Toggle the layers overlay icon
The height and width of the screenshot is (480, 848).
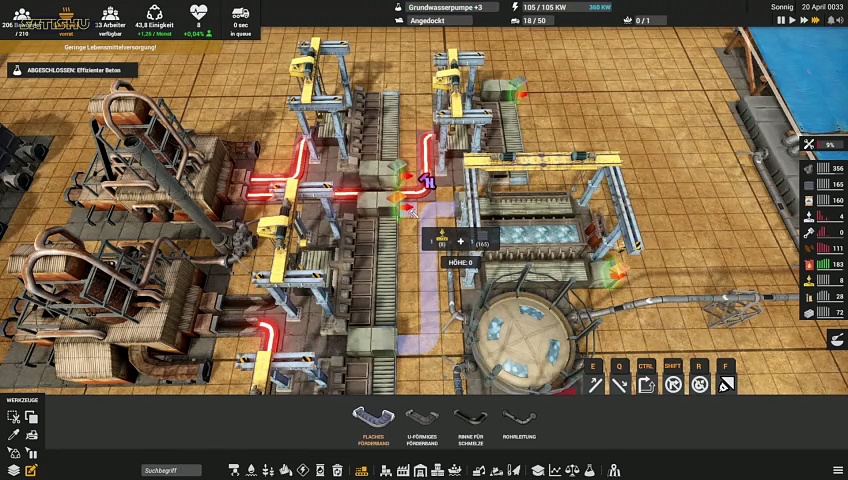14,470
